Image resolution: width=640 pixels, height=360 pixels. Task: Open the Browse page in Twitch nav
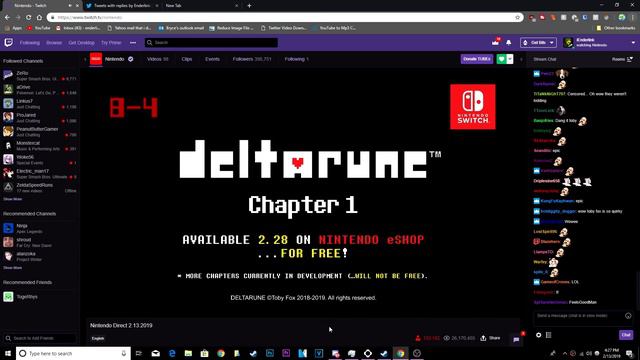pos(54,43)
